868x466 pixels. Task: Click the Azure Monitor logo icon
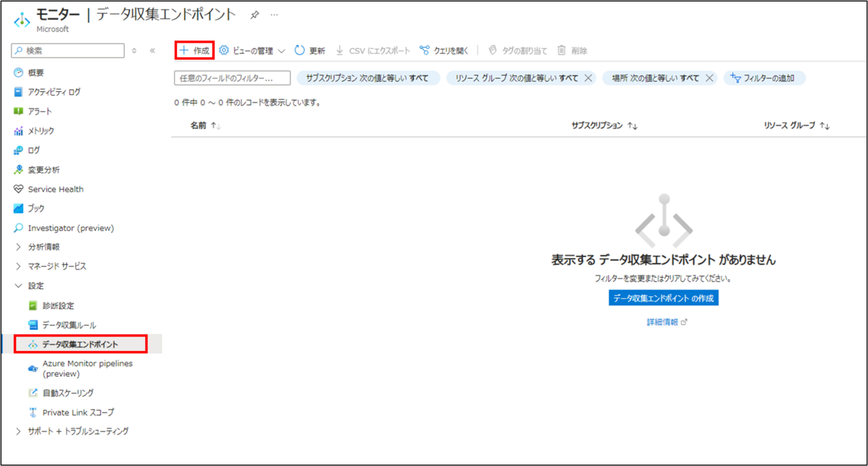coord(21,19)
